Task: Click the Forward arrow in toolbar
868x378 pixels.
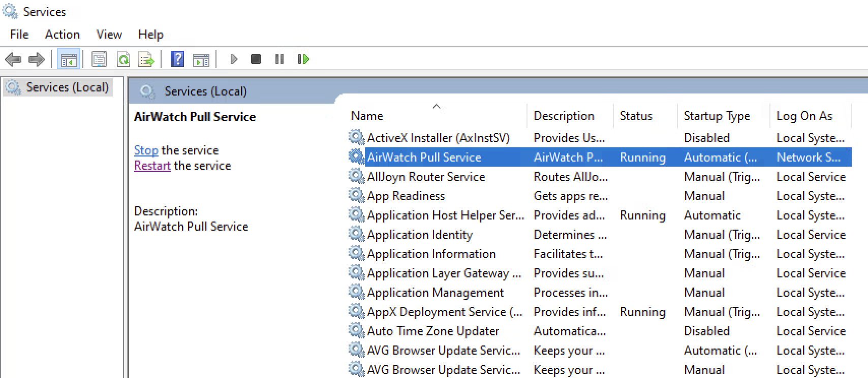Action: click(x=36, y=59)
